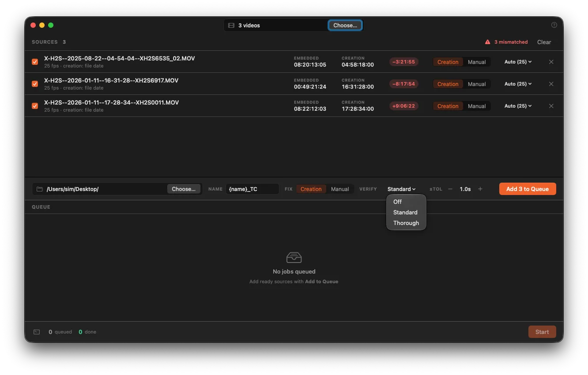Set global FIX mode to Creation
588x375 pixels.
(x=311, y=189)
